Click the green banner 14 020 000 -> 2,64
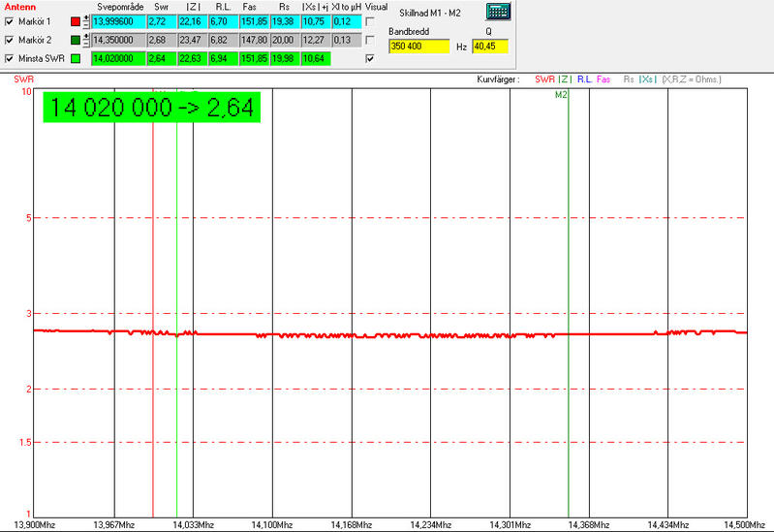The image size is (774, 532). tap(151, 108)
